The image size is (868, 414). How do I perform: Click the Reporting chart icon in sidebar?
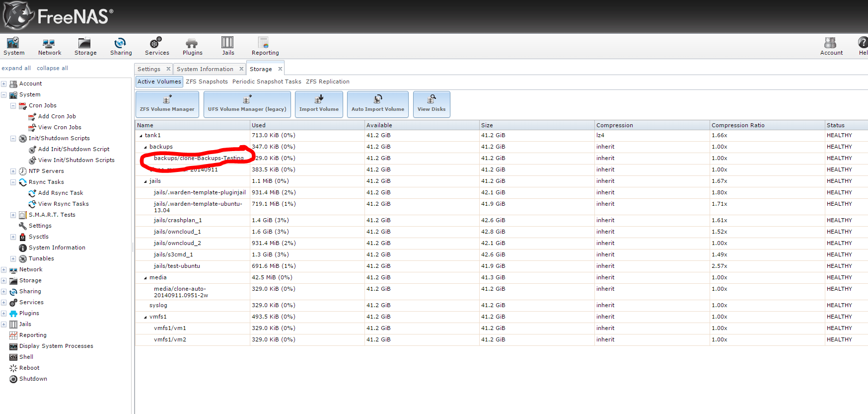pos(13,335)
